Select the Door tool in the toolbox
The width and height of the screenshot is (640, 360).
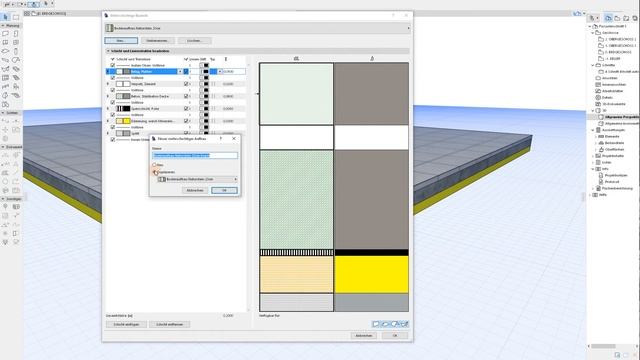(x=16, y=33)
